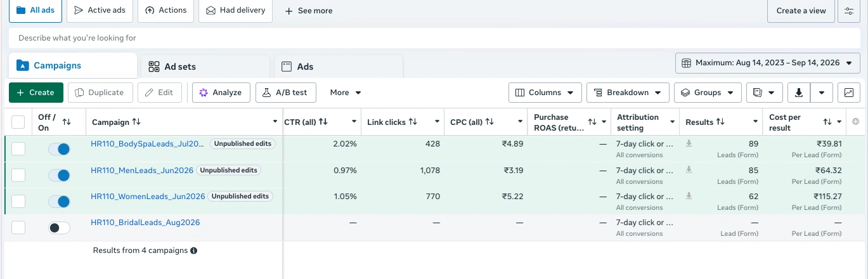Select the Had delivery view
The width and height of the screenshot is (868, 279).
coord(236,10)
